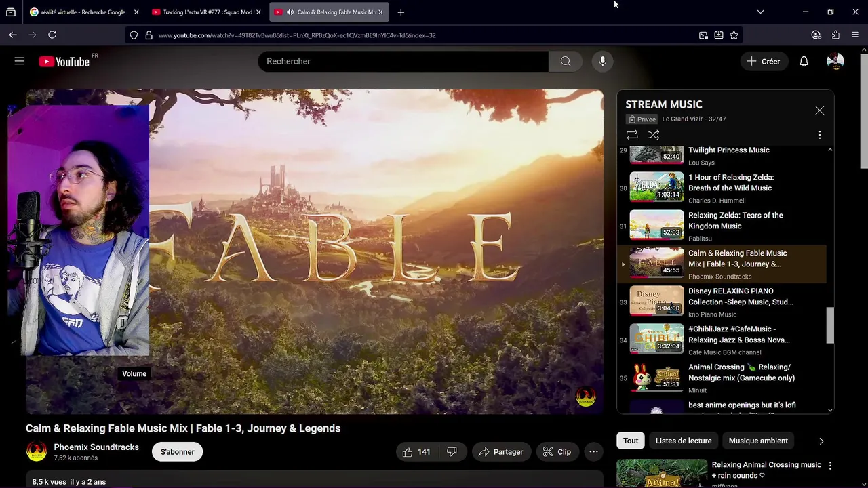
Task: Share the video with Partager button
Action: pos(501,452)
